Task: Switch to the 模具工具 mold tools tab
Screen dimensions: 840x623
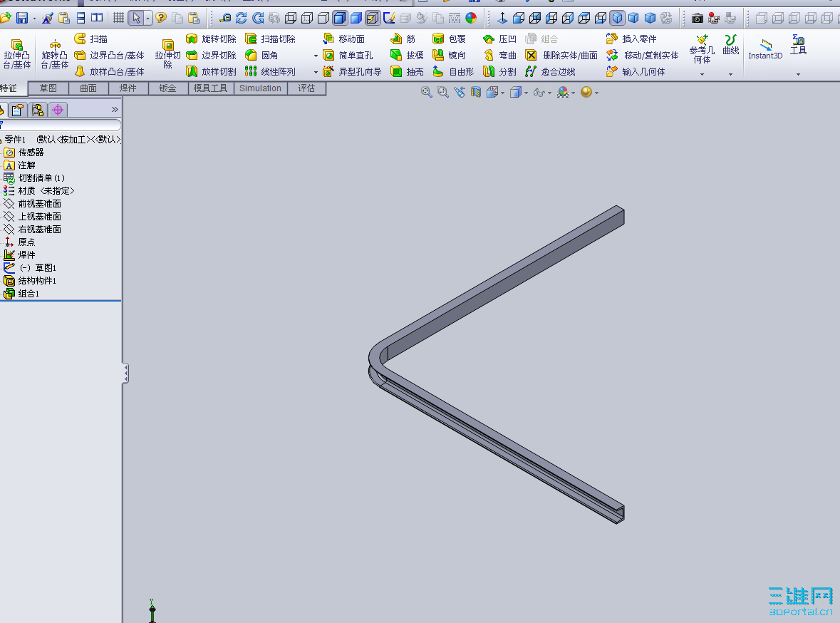Action: (x=211, y=88)
